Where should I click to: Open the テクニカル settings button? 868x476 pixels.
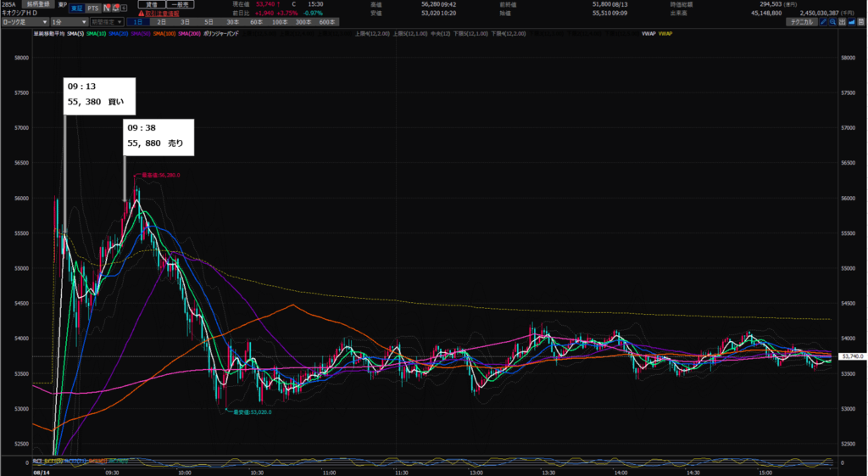(x=802, y=22)
